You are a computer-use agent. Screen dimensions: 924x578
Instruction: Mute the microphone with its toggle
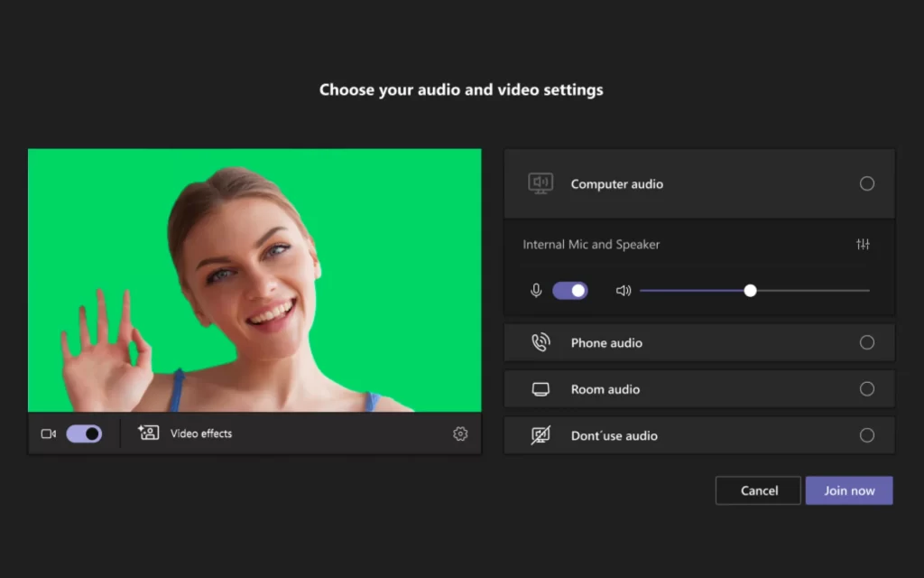570,290
